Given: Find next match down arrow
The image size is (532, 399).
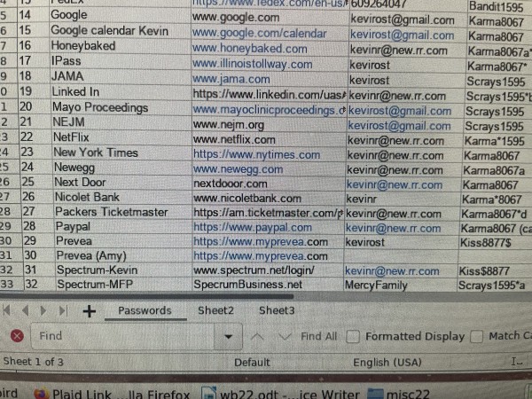Looking at the screenshot, I should [x=284, y=336].
